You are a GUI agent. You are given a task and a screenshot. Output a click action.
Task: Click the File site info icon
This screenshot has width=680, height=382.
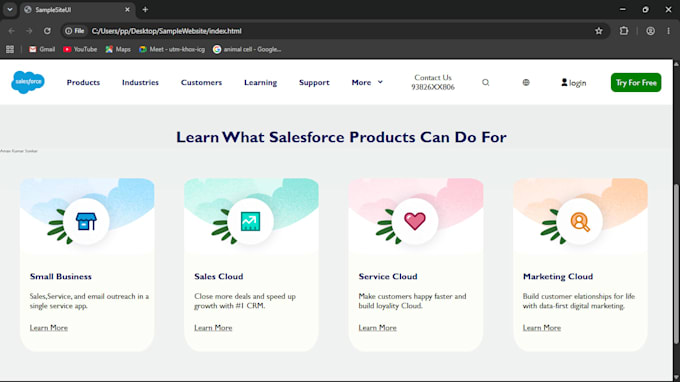[x=75, y=31]
